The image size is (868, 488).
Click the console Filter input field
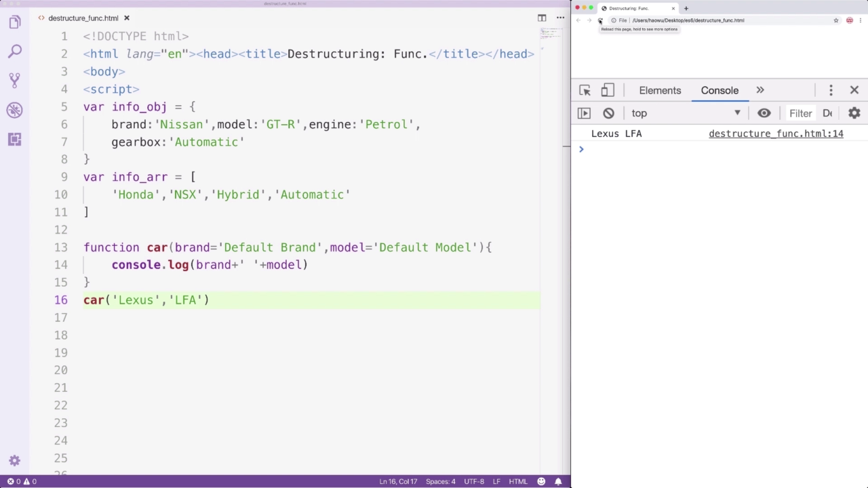pyautogui.click(x=800, y=113)
